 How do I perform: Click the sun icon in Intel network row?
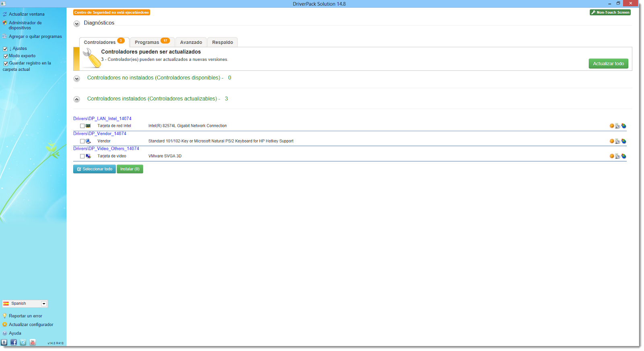(612, 126)
